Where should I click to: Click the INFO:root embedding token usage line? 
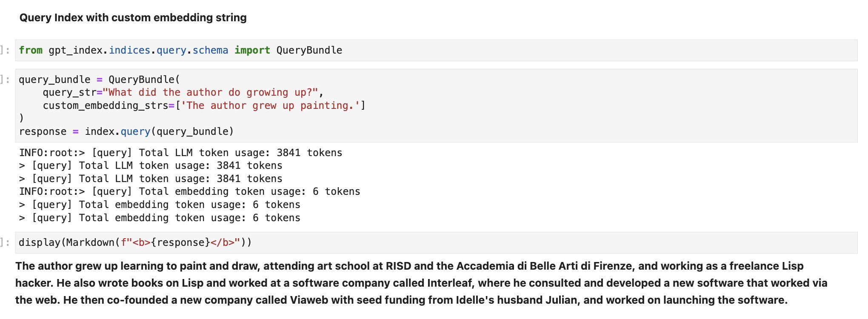coord(190,192)
